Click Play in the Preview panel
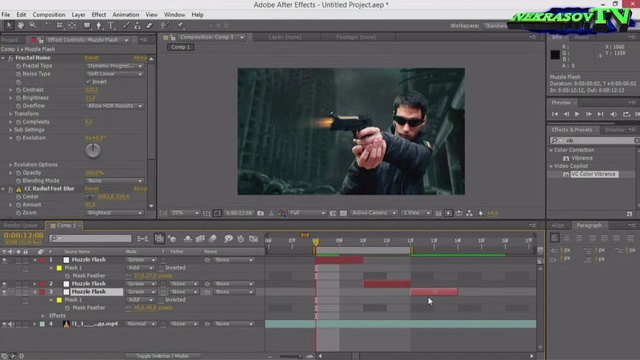Image resolution: width=640 pixels, height=360 pixels. pyautogui.click(x=577, y=114)
